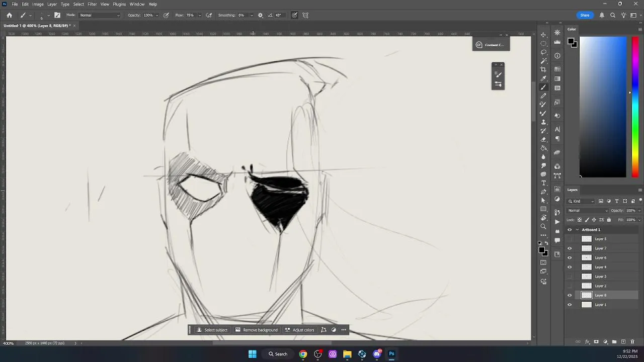Show Layer 5 visibility
This screenshot has height=362, width=644.
coord(570,239)
